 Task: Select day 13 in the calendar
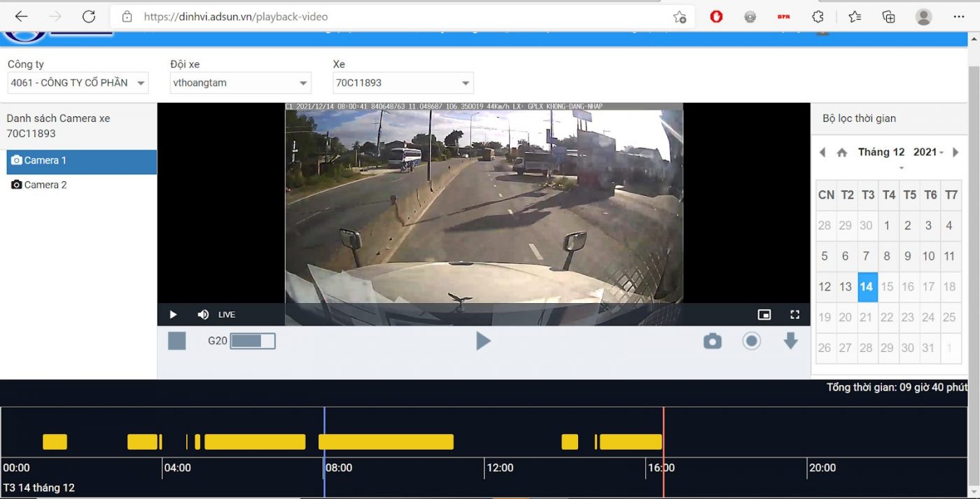pos(846,287)
